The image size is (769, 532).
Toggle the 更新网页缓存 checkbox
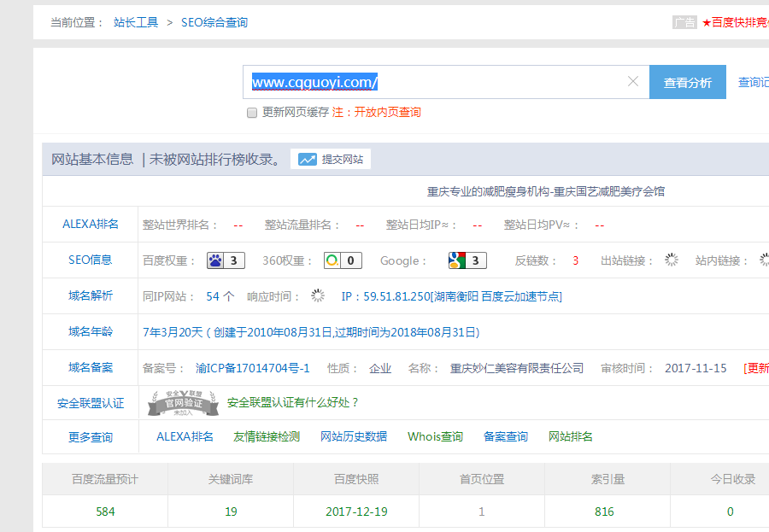252,113
